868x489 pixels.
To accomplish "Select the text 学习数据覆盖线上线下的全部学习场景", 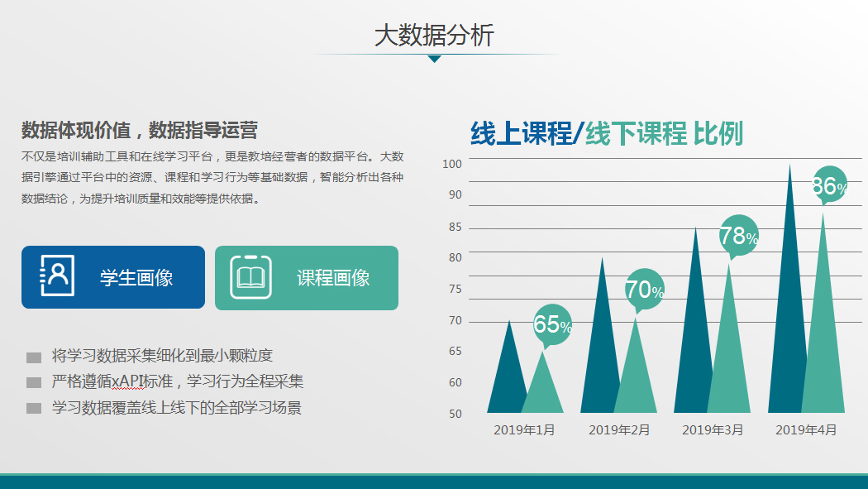I will 177,408.
